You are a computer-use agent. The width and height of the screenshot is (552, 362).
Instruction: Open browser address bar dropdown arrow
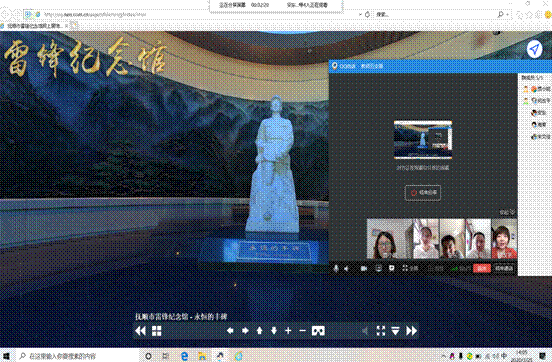[x=360, y=14]
